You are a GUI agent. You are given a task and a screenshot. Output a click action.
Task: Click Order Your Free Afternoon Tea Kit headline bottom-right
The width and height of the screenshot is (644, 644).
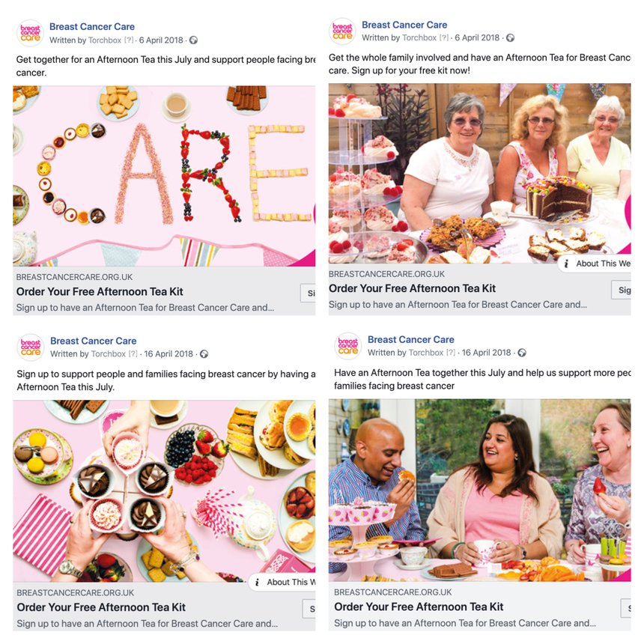[419, 607]
